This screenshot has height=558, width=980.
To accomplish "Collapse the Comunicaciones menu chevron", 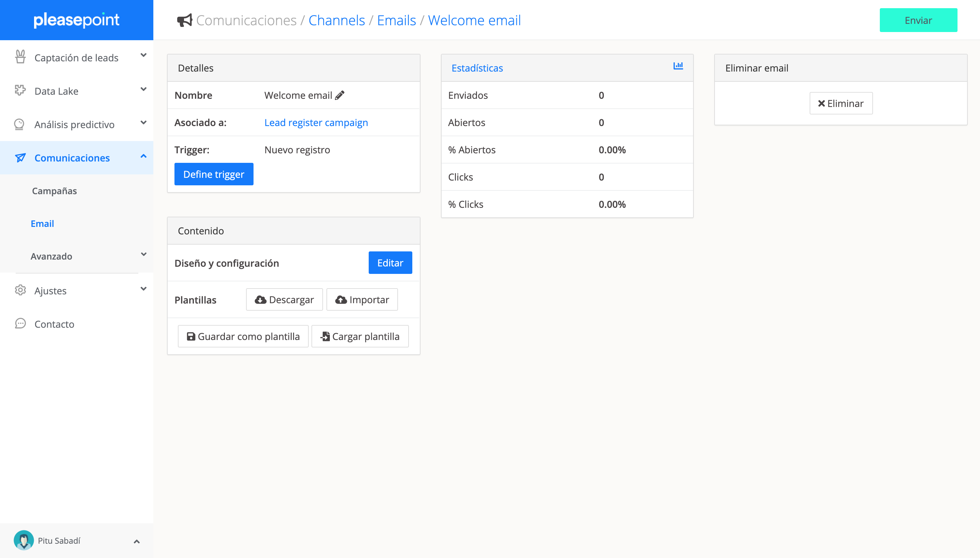I will click(x=143, y=156).
